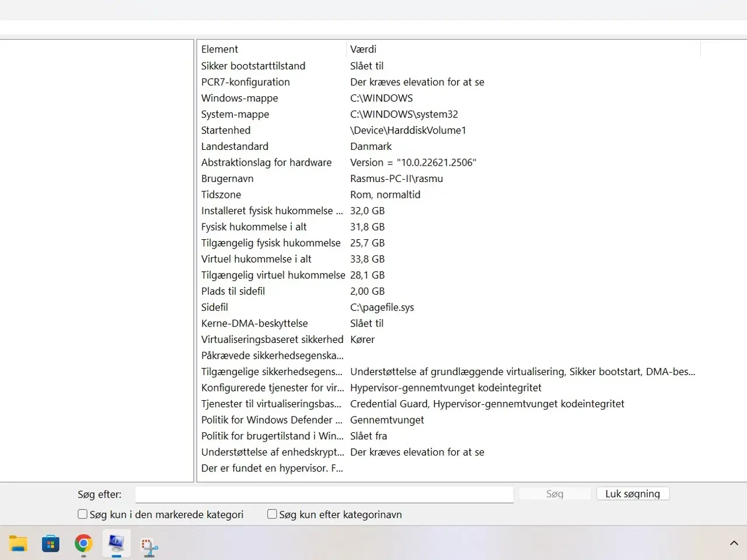This screenshot has height=560, width=747.
Task: Enable 'Søg kun i den markerede kategori' checkbox
Action: pyautogui.click(x=83, y=514)
